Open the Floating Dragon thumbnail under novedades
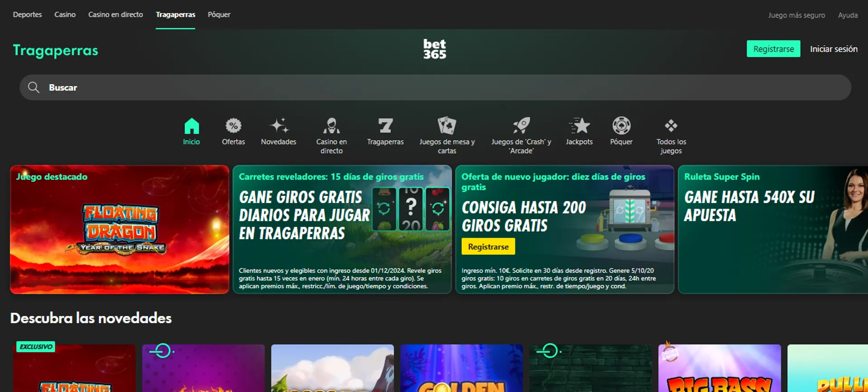 pos(74,368)
